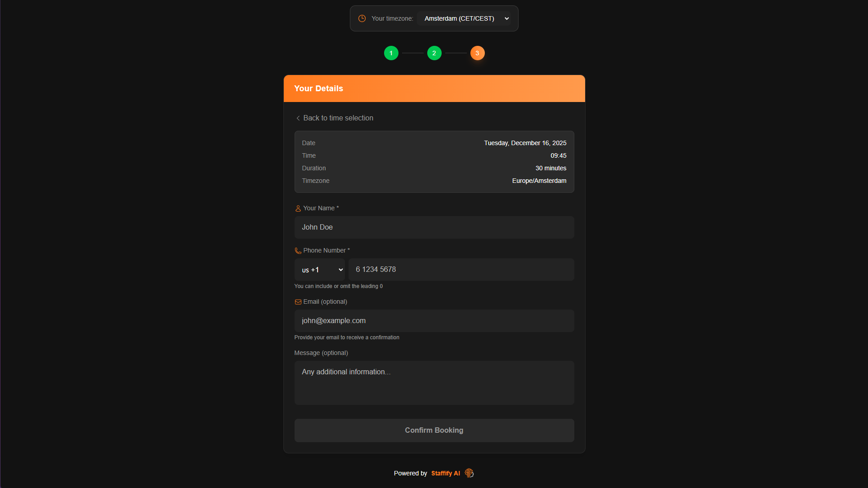Open the Amsterdam (CET/CEST) timezone dropdown

[x=466, y=18]
